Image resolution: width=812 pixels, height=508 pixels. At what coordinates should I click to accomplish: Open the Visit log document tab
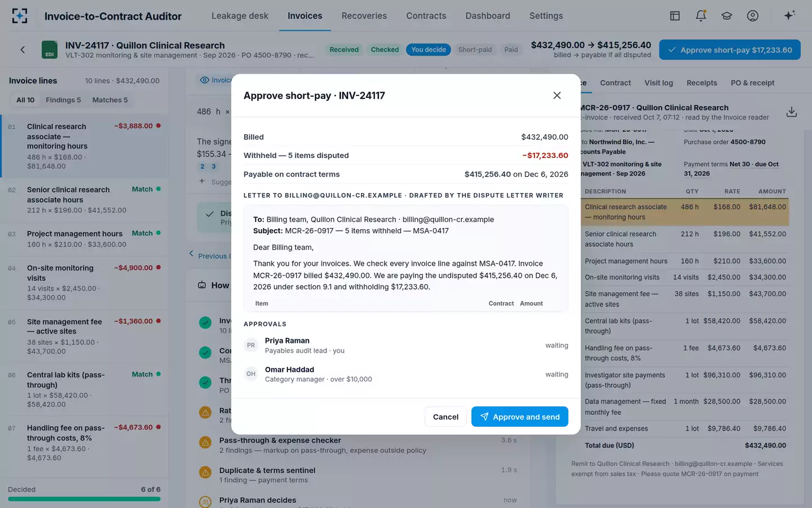point(659,83)
